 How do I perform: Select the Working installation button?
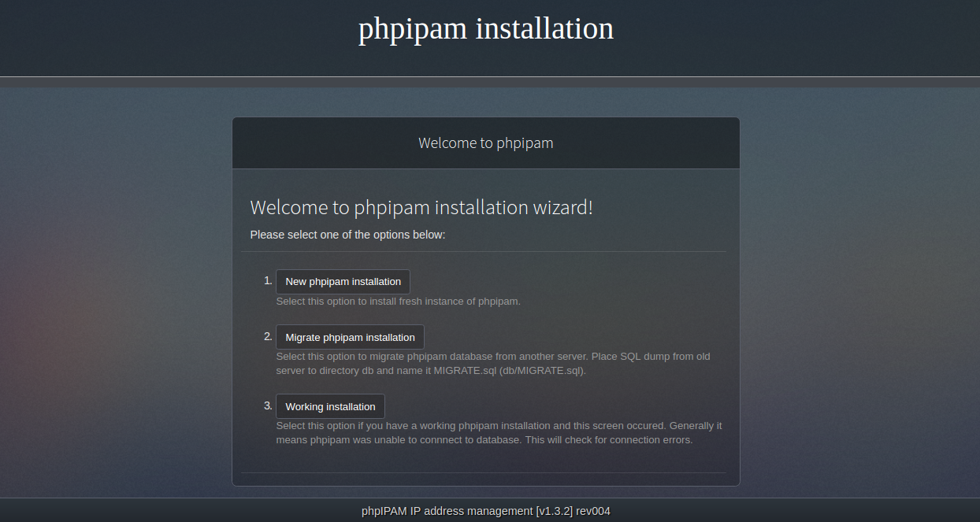pyautogui.click(x=330, y=406)
